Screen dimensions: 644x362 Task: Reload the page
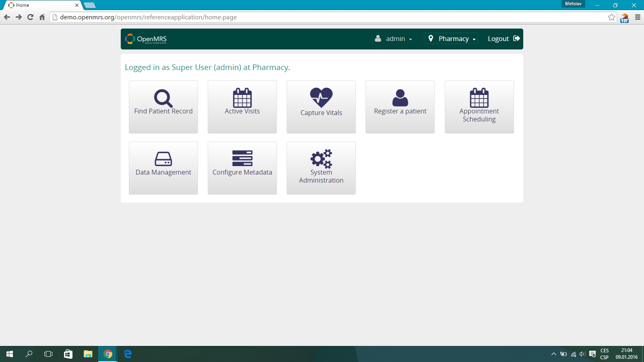(30, 17)
